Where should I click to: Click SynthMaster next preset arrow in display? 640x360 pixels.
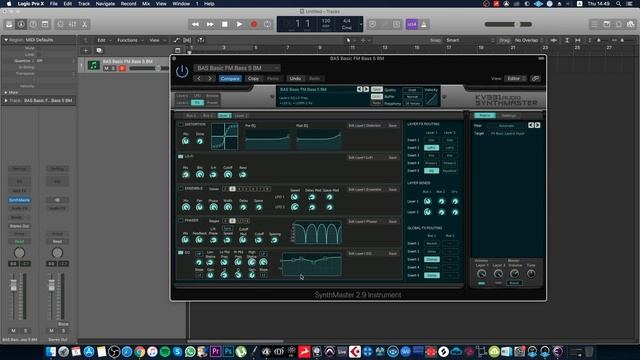point(366,89)
